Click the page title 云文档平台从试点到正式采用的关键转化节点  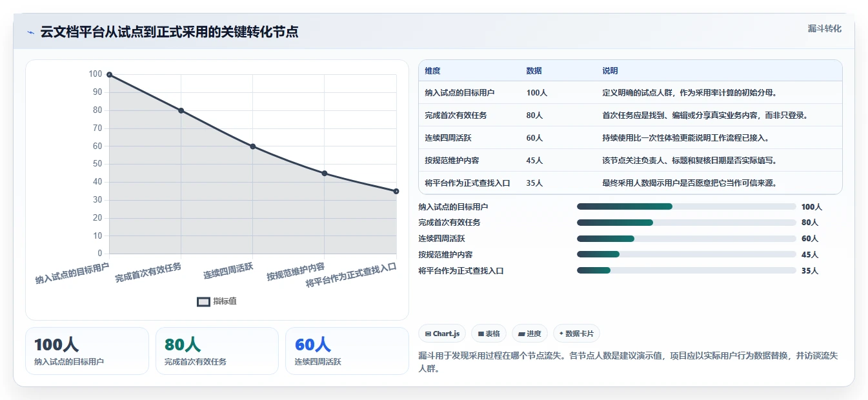(169, 32)
